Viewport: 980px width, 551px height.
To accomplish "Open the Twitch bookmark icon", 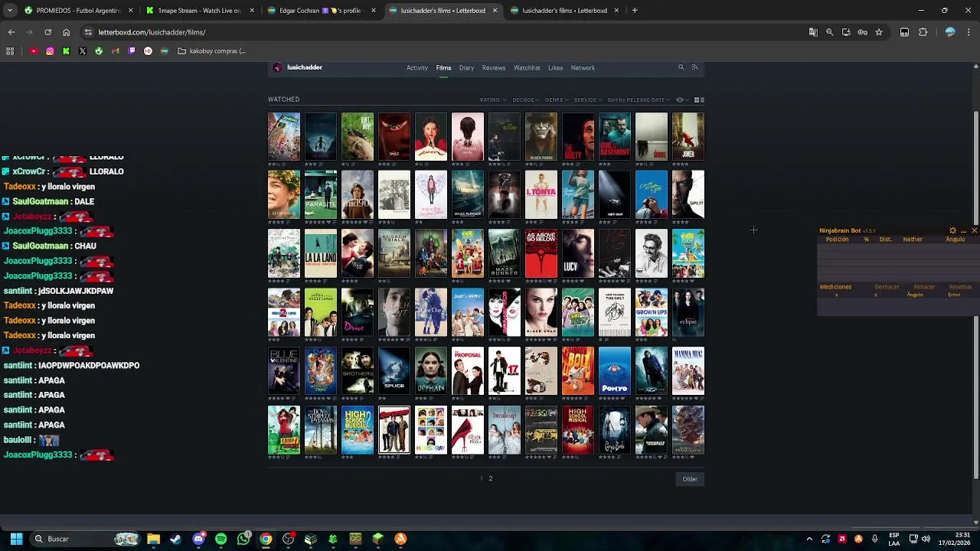I will (132, 51).
